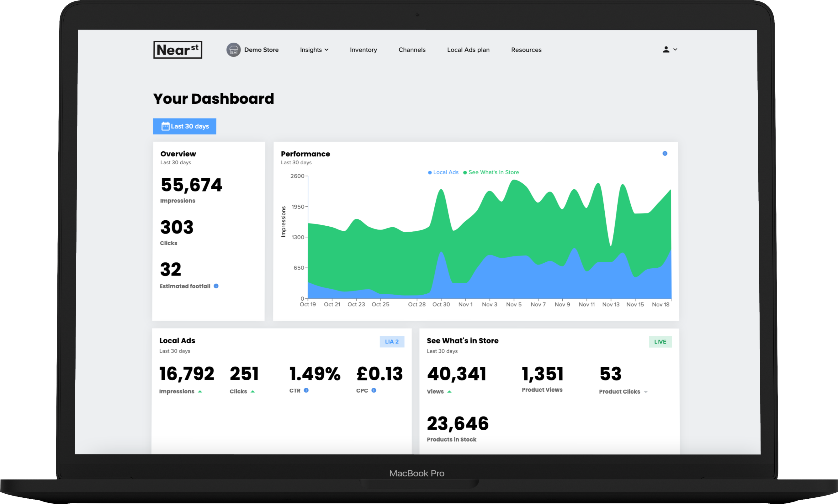Click the Local Ads Clicks up arrow
Screen dimensions: 838x504
[253, 391]
